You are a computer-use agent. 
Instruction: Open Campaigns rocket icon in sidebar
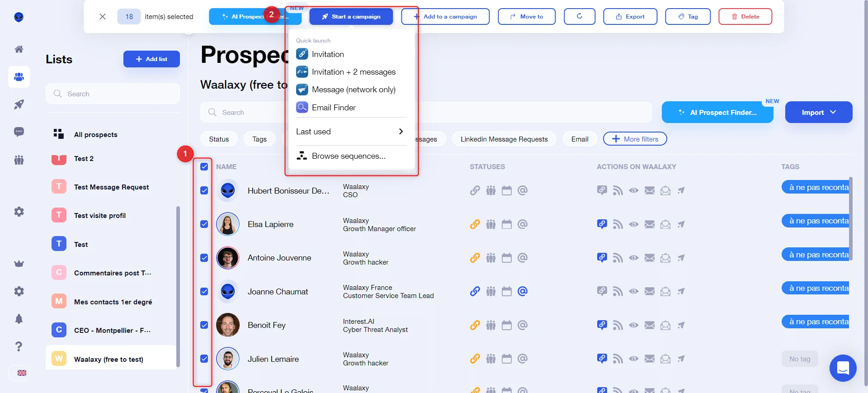click(19, 104)
